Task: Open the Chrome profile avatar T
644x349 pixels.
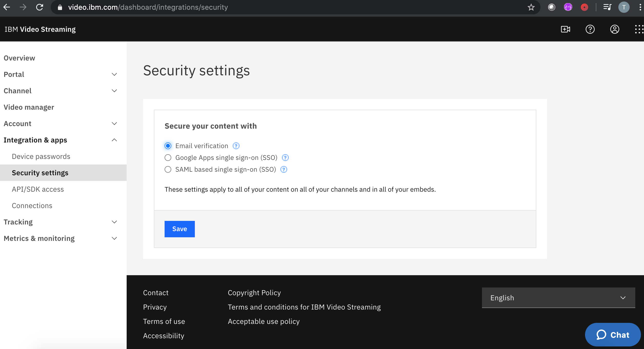Action: (x=624, y=7)
